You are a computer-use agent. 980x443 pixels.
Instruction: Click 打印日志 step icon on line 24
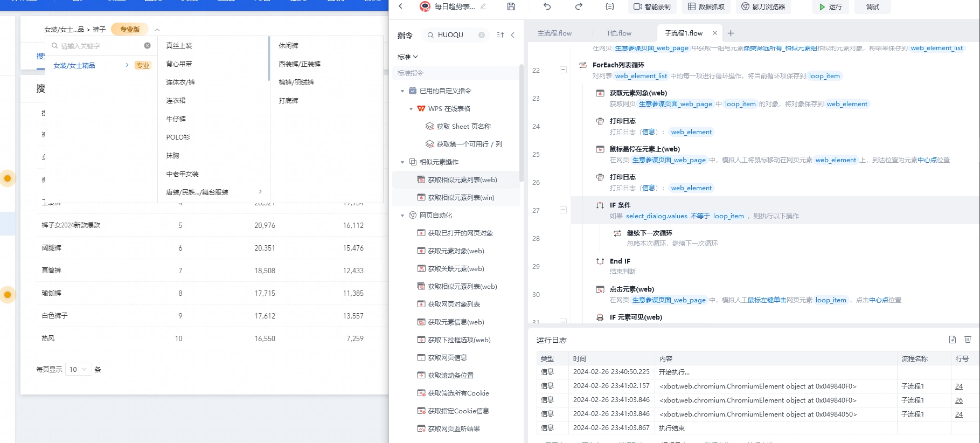pyautogui.click(x=600, y=121)
